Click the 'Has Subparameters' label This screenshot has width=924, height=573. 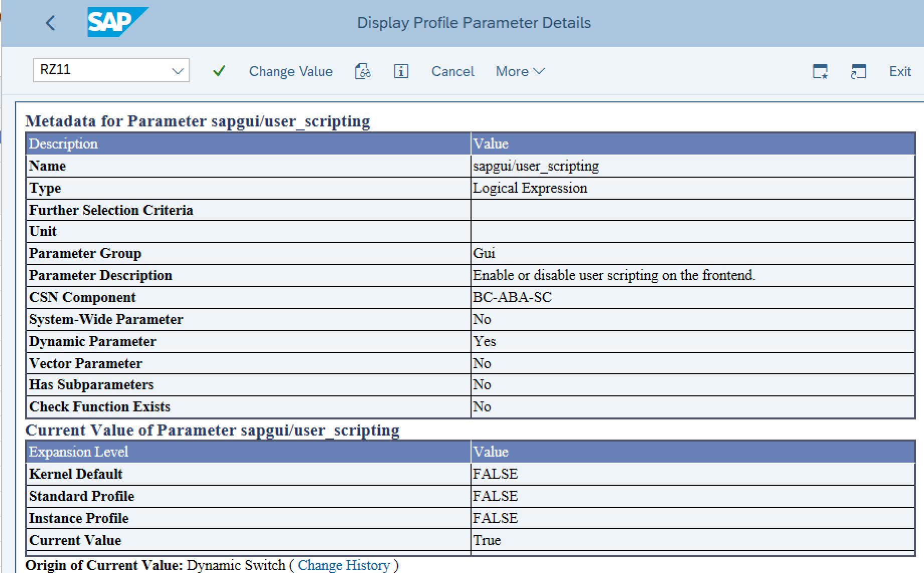click(x=91, y=384)
